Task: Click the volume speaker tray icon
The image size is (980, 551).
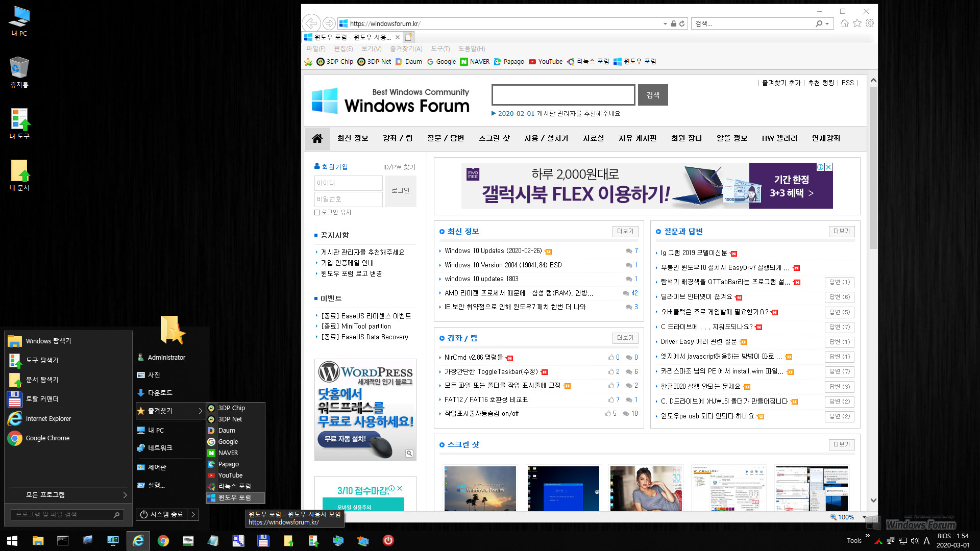Action: (x=915, y=541)
